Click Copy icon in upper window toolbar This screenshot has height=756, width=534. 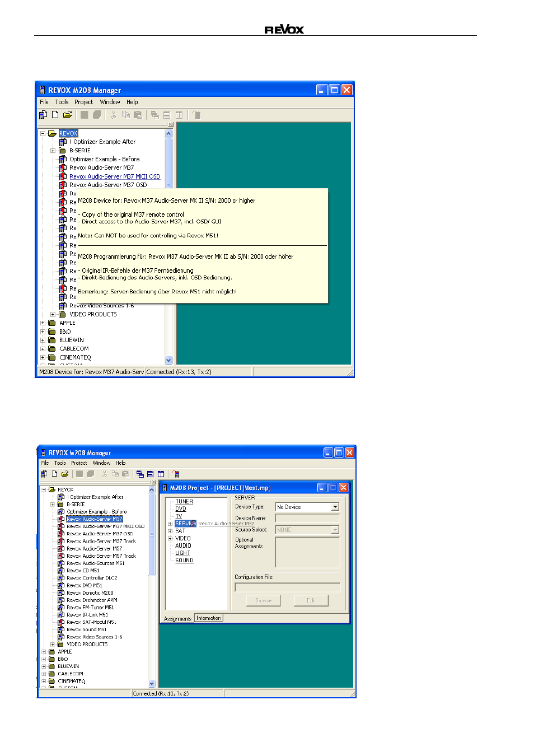pos(126,115)
